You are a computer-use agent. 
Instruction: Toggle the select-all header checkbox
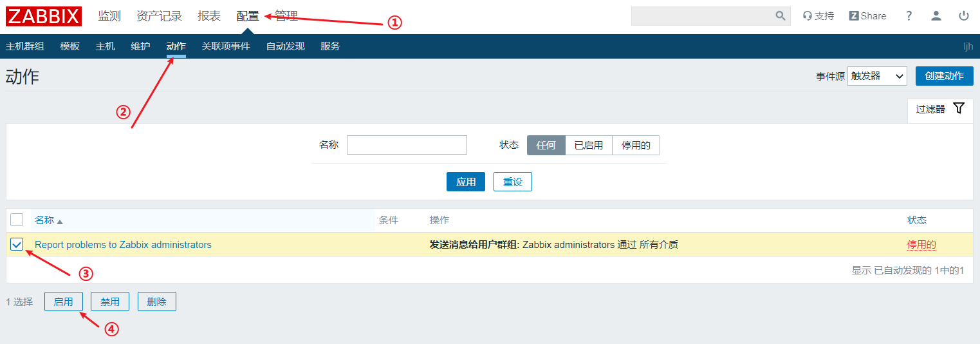[17, 220]
